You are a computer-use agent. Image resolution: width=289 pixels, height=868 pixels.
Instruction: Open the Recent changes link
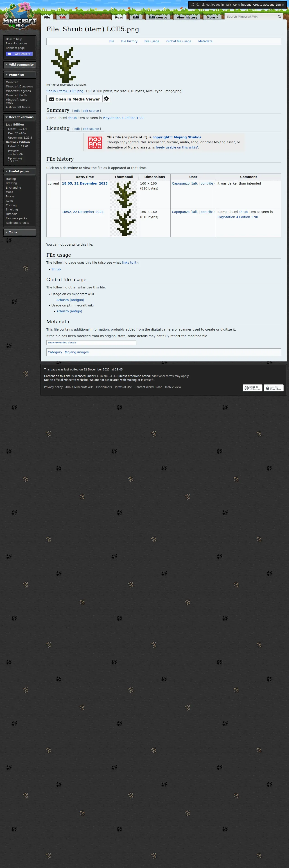tap(16, 43)
